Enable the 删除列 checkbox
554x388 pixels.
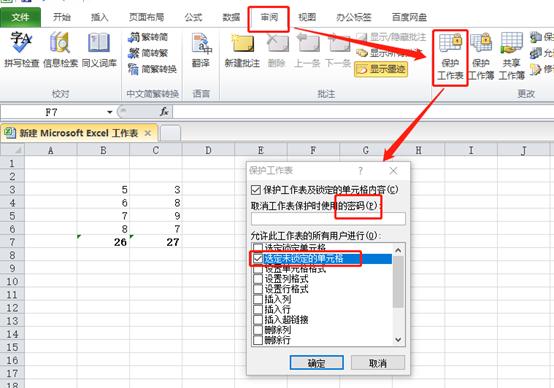[258, 330]
